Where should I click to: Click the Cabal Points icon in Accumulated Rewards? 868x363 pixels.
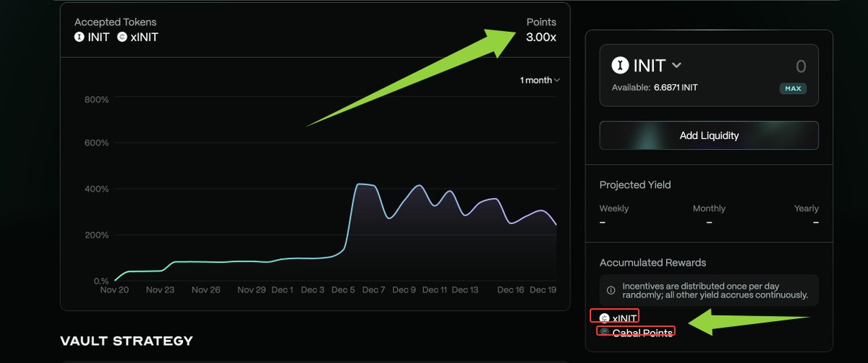click(x=604, y=332)
